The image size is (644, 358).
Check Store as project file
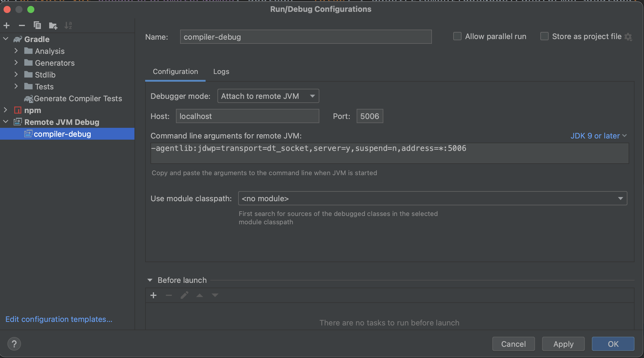coord(544,36)
